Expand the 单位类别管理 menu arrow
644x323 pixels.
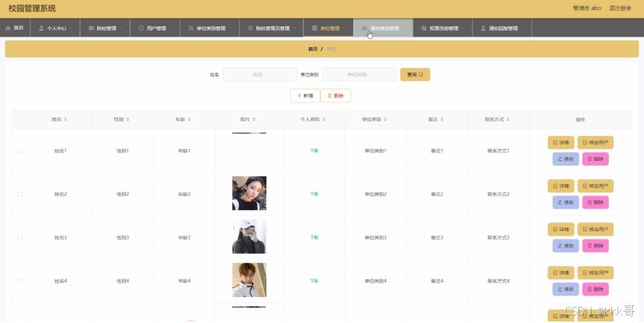point(230,28)
